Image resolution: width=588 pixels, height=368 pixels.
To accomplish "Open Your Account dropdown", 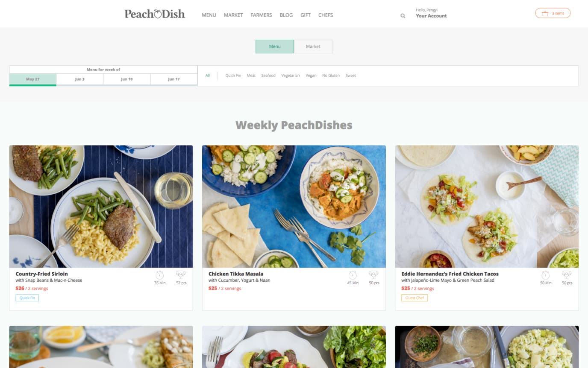I will [431, 16].
